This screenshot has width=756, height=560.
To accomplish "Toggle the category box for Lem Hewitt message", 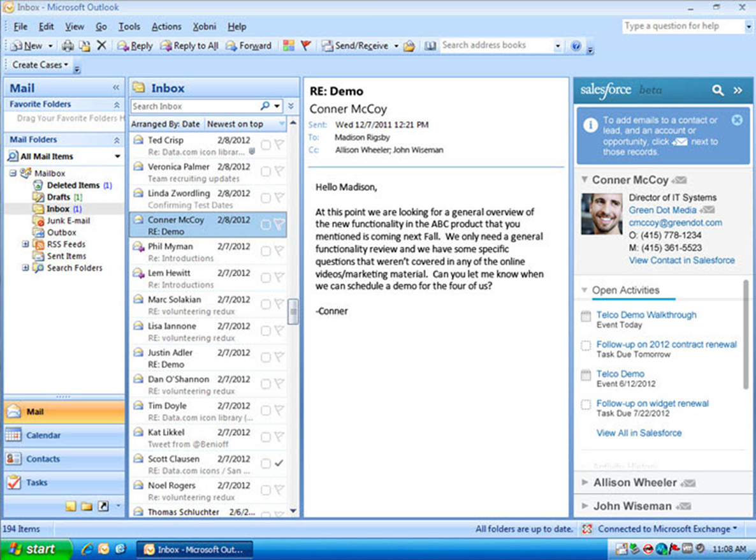I will [266, 277].
